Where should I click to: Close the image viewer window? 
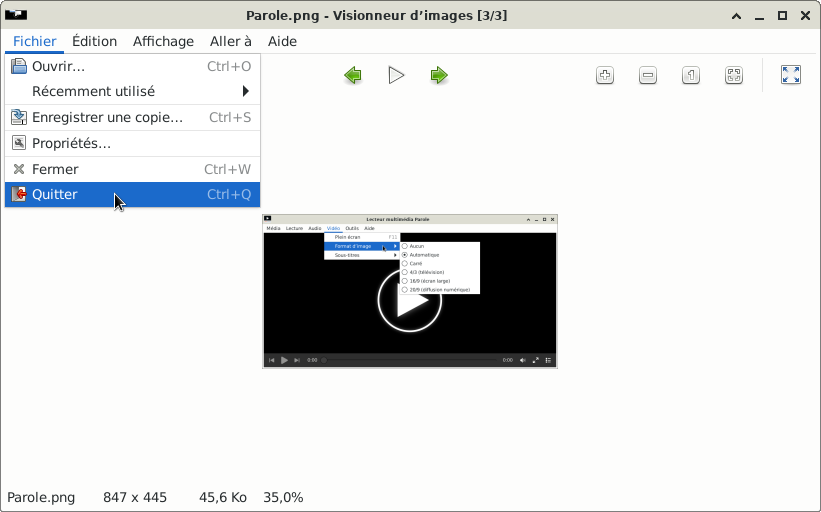(x=805, y=16)
